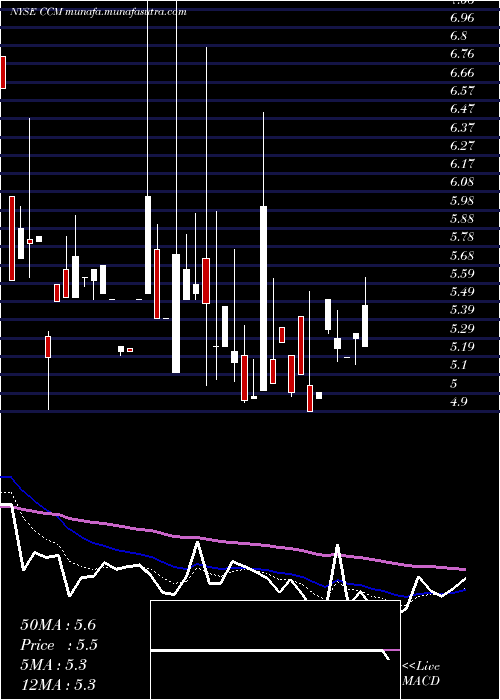Click the 6.76 price axis label
Viewport: 500px width, 700px height.
pyautogui.click(x=462, y=54)
